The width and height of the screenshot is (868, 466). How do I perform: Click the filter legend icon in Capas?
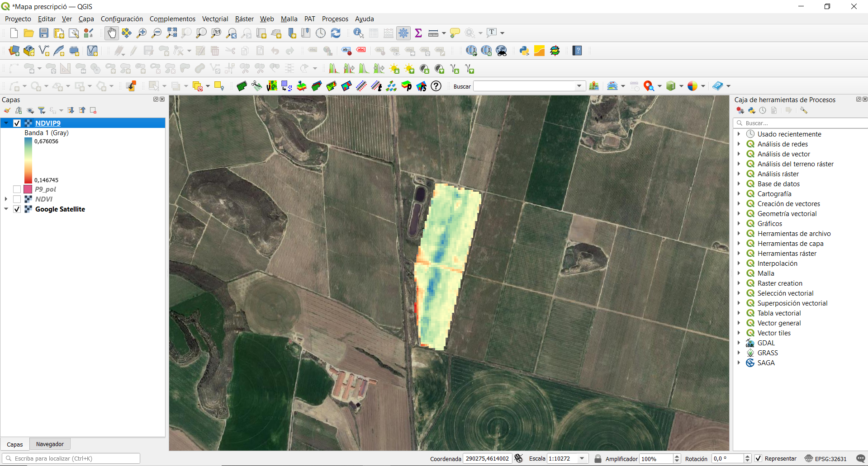click(x=42, y=110)
